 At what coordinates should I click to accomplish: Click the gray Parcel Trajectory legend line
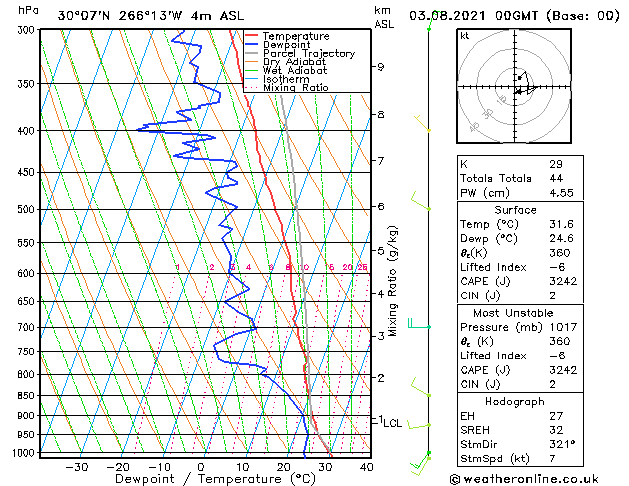point(252,53)
